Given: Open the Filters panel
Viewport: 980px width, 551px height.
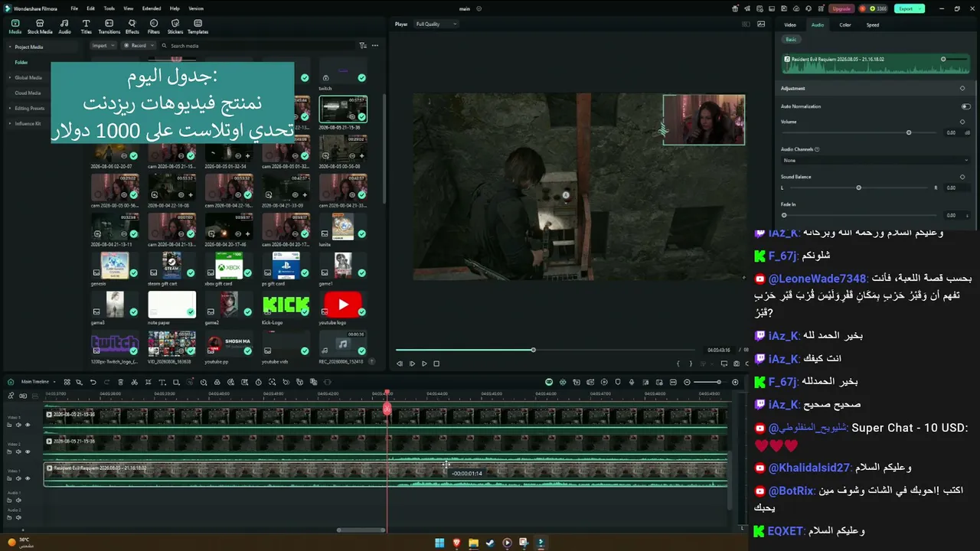Looking at the screenshot, I should click(x=154, y=27).
